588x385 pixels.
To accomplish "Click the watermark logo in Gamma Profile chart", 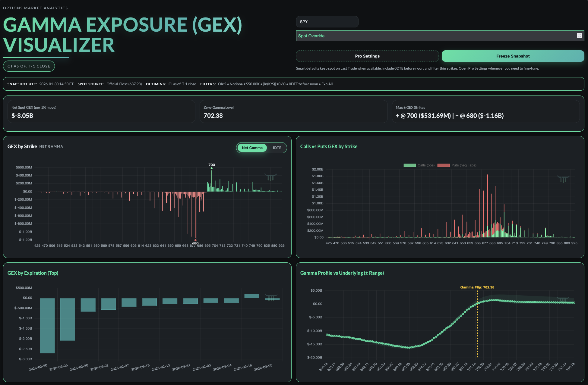I will point(563,299).
